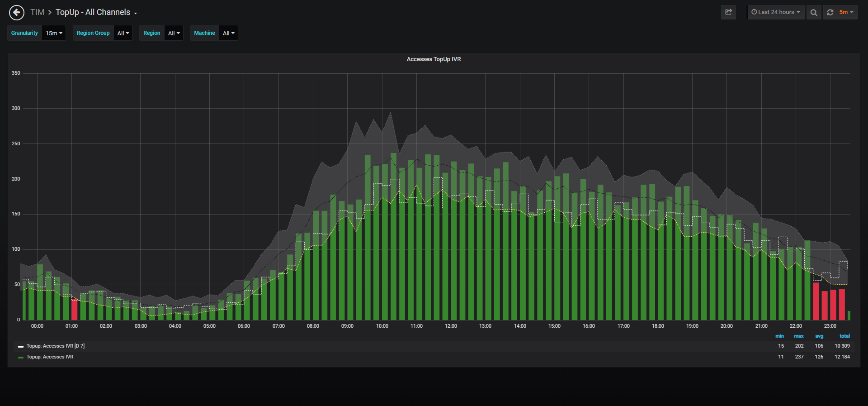Open the share dashboard icon
This screenshot has height=406, width=868.
(x=728, y=12)
